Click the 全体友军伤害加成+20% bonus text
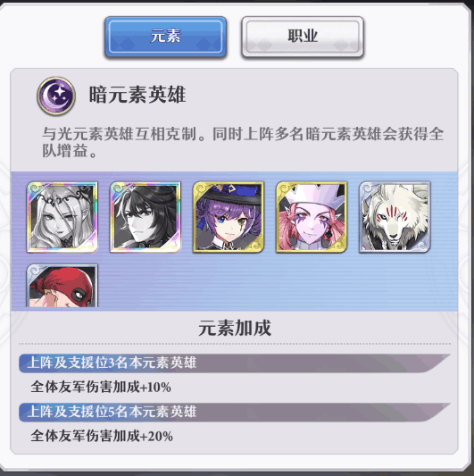The width and height of the screenshot is (474, 476). [102, 436]
